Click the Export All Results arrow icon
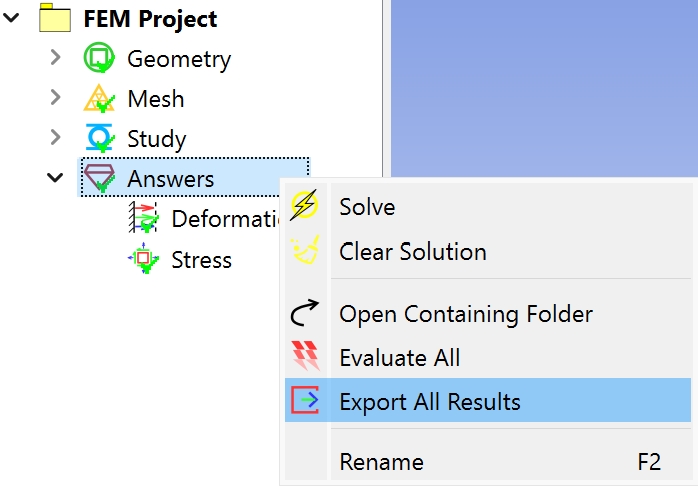This screenshot has width=698, height=486. coord(305,400)
